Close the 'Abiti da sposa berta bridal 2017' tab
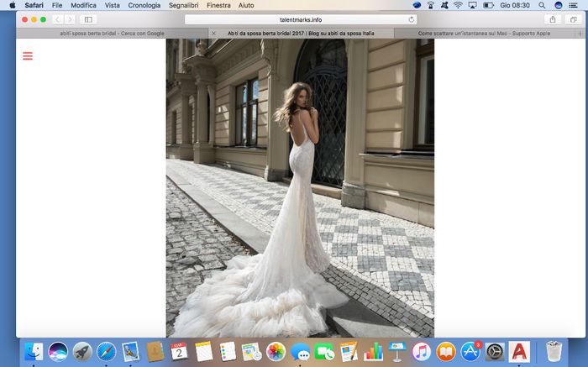Viewport: 588px width, 367px height. point(213,33)
